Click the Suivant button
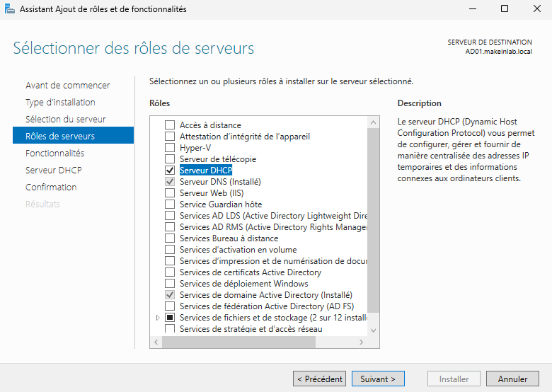This screenshot has width=552, height=392. (378, 379)
